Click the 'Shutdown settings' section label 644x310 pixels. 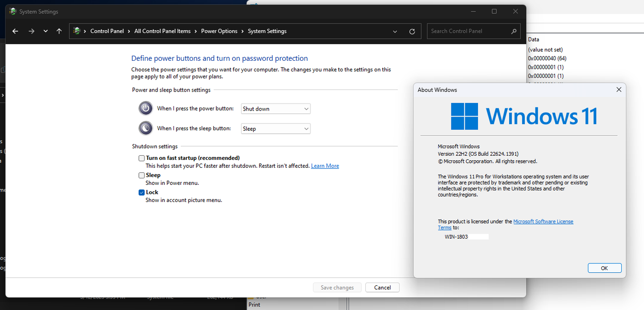pyautogui.click(x=155, y=146)
